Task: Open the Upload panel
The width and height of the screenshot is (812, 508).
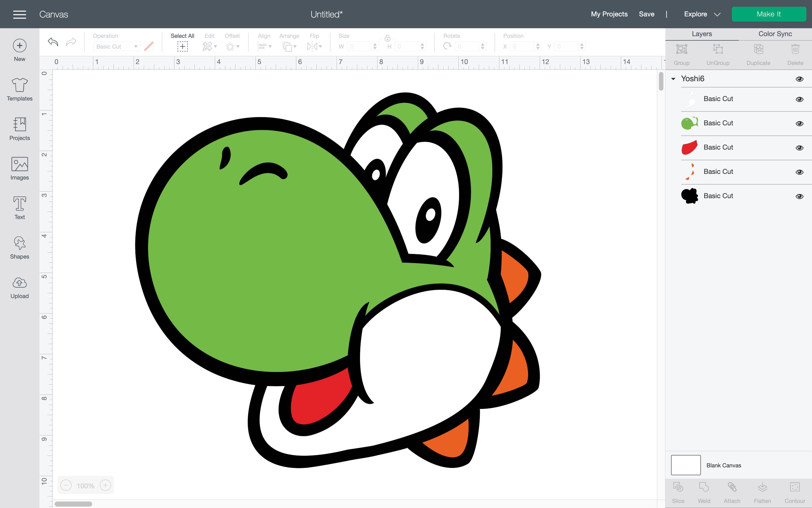Action: pyautogui.click(x=19, y=288)
